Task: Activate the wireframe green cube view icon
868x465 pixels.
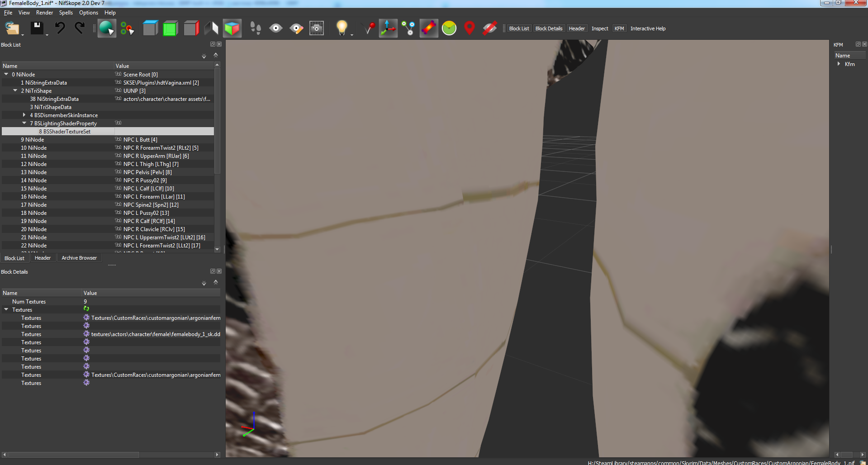Action: [171, 28]
